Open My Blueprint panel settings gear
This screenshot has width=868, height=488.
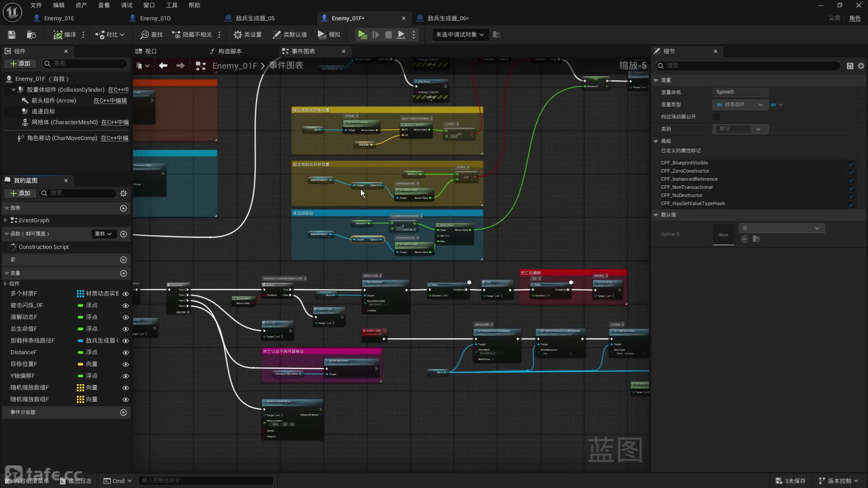[x=123, y=193]
